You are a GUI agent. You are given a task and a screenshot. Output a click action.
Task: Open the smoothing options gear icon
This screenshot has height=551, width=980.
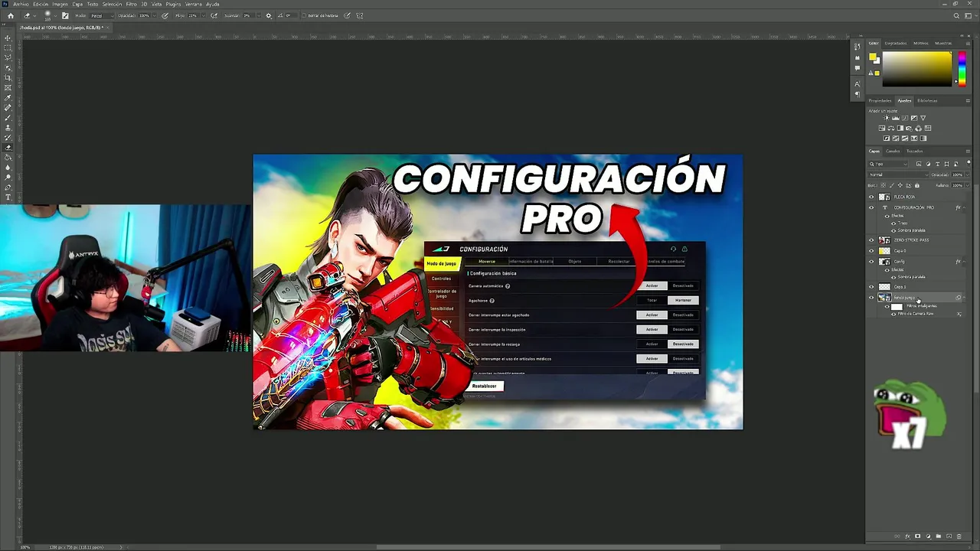pyautogui.click(x=269, y=15)
